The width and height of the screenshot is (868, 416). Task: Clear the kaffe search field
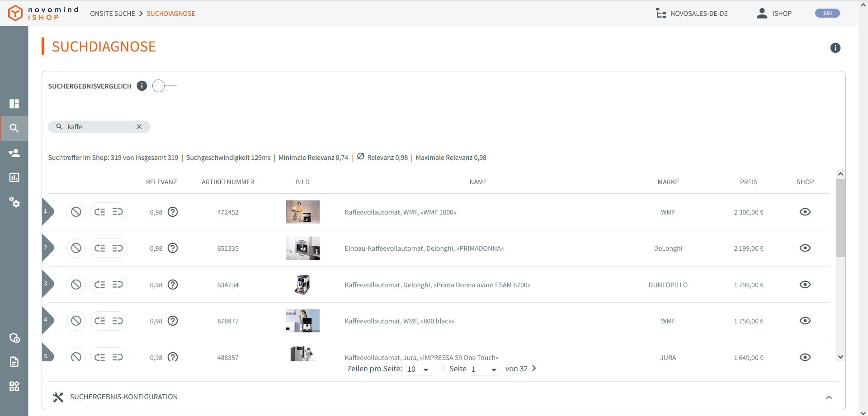139,126
